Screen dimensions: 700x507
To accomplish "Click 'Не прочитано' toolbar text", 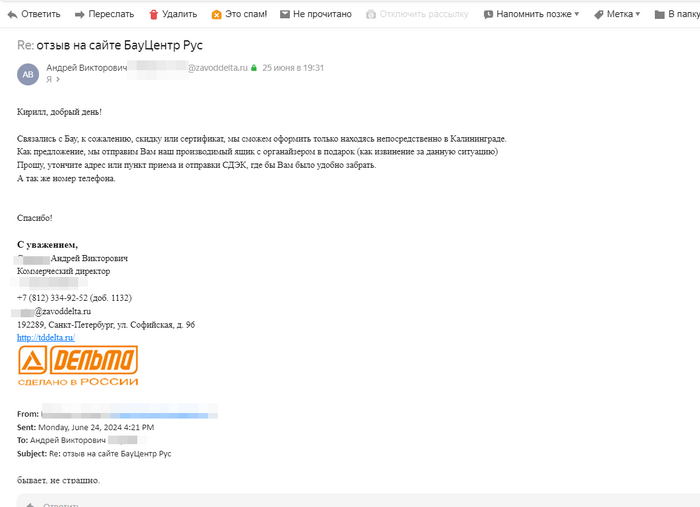I will coord(322,15).
